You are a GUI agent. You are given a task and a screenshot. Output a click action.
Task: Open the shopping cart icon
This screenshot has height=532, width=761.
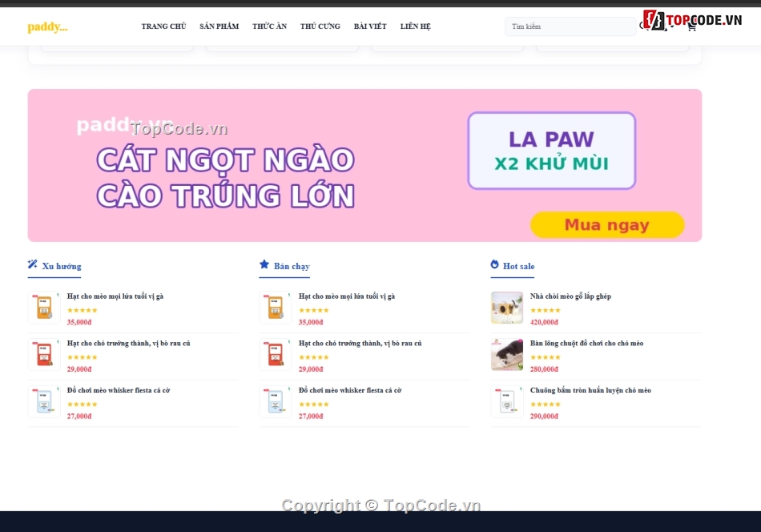[x=691, y=27]
